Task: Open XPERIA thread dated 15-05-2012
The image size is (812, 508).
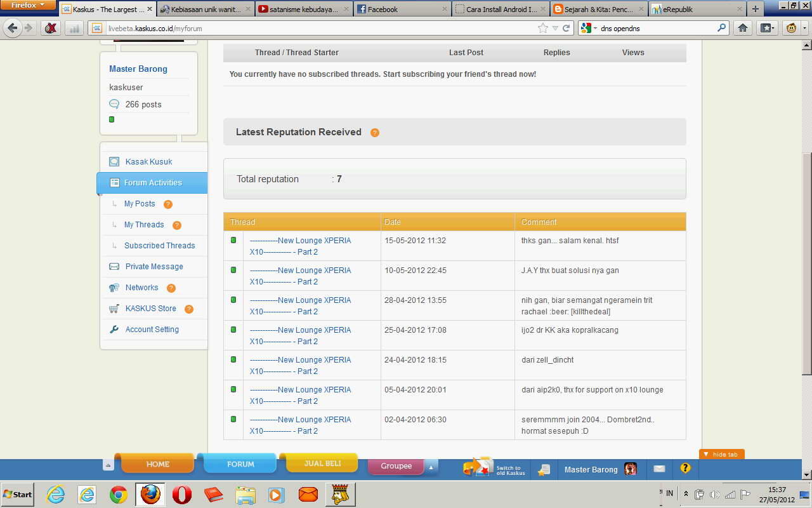Action: 301,246
